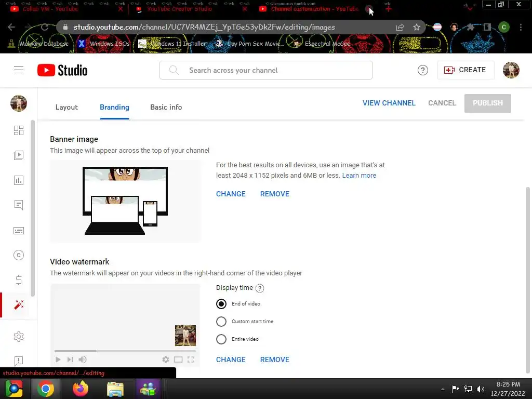Open Windows ISOs bookmark
Viewport: 532px width, 399px height.
103,44
